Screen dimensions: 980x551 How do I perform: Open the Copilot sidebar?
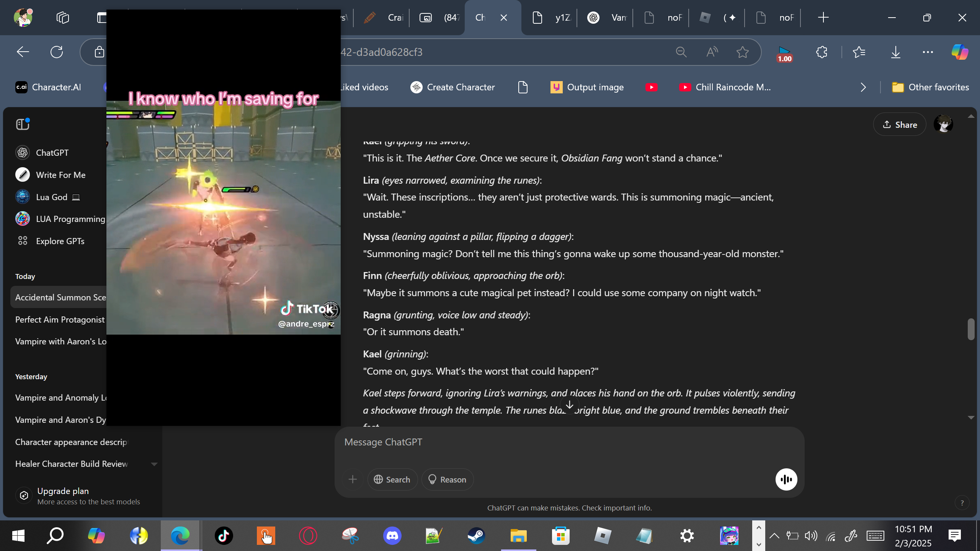tap(960, 52)
